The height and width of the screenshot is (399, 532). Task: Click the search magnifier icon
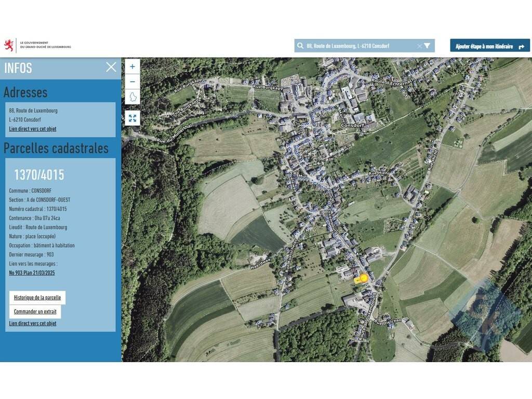point(300,46)
